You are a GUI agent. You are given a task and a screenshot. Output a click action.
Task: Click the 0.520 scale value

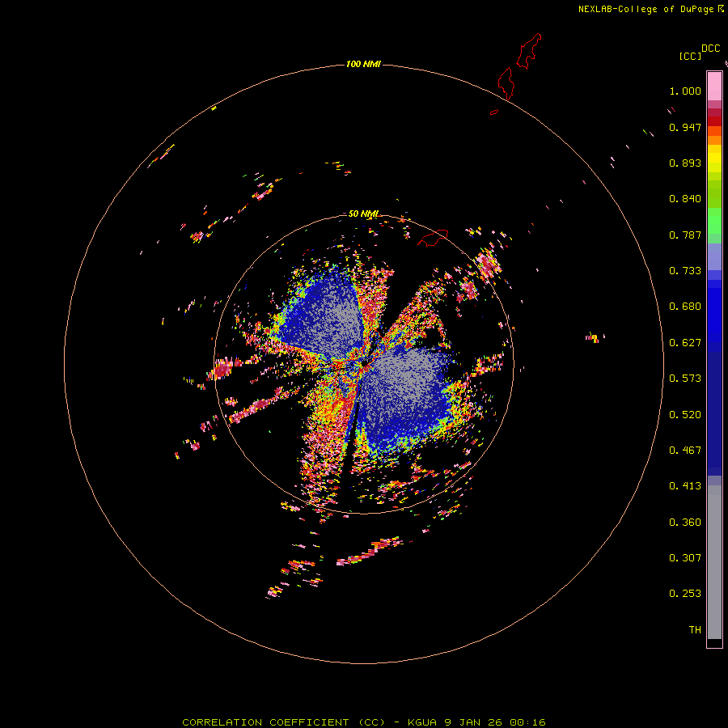(685, 415)
